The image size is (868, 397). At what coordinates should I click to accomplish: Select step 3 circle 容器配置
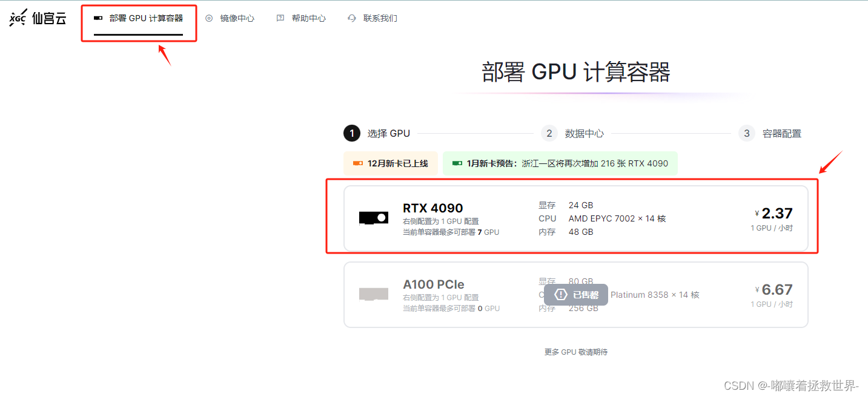pos(747,133)
